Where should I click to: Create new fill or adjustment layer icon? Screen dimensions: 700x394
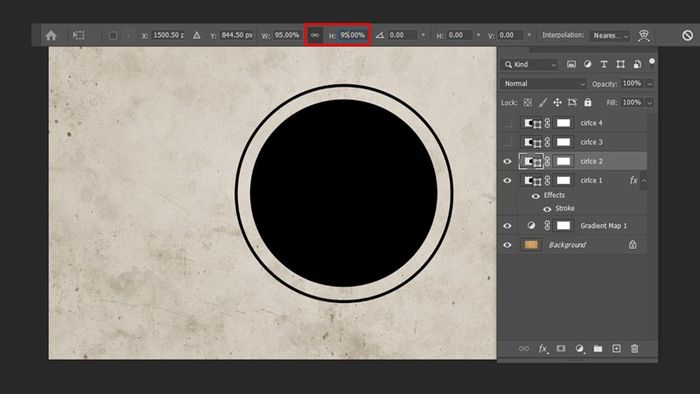coord(579,348)
